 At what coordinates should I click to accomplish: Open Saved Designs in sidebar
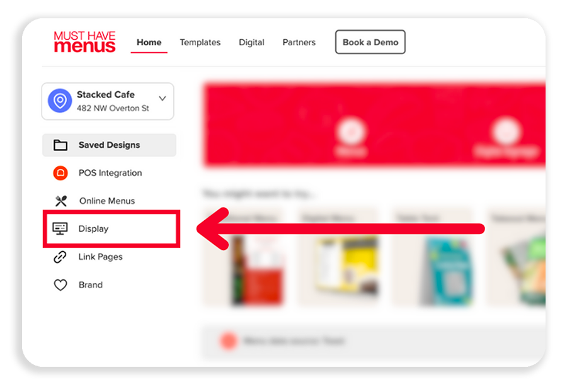pyautogui.click(x=109, y=145)
